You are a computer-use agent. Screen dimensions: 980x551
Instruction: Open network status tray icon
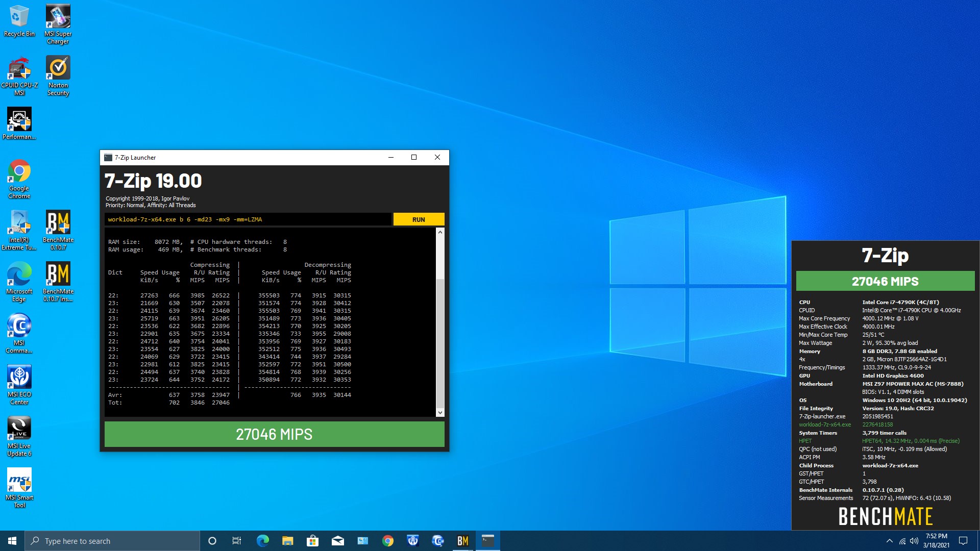[902, 541]
